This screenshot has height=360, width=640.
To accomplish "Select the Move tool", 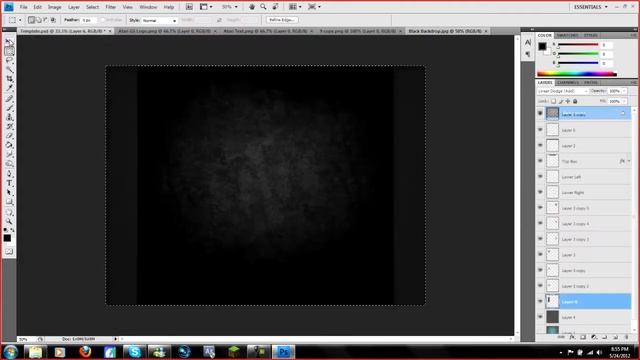I will click(9, 42).
